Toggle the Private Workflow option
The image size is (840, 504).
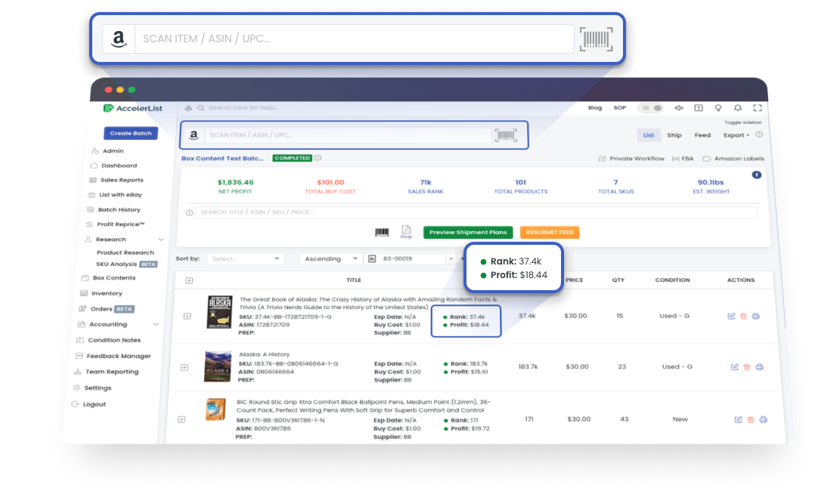coord(631,159)
